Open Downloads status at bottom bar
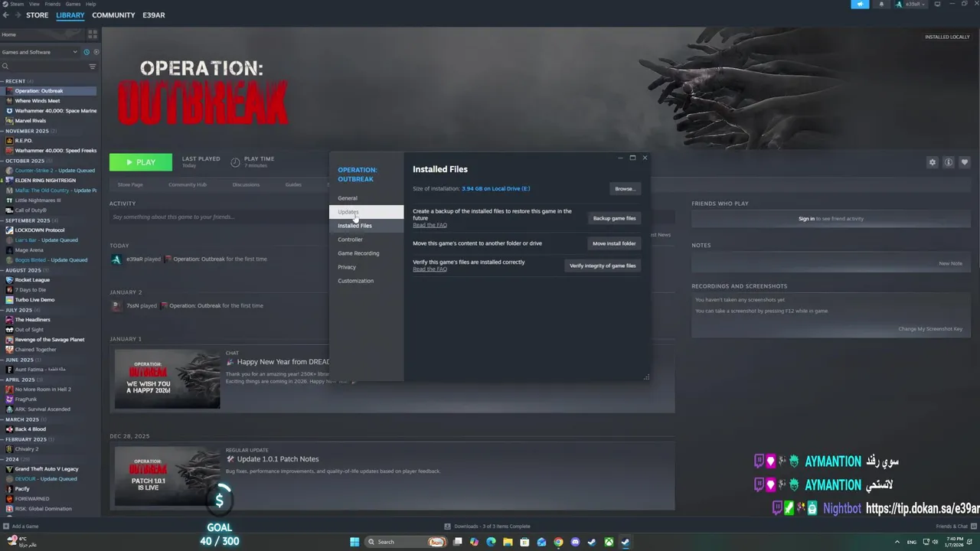Image resolution: width=980 pixels, height=551 pixels. click(x=487, y=527)
